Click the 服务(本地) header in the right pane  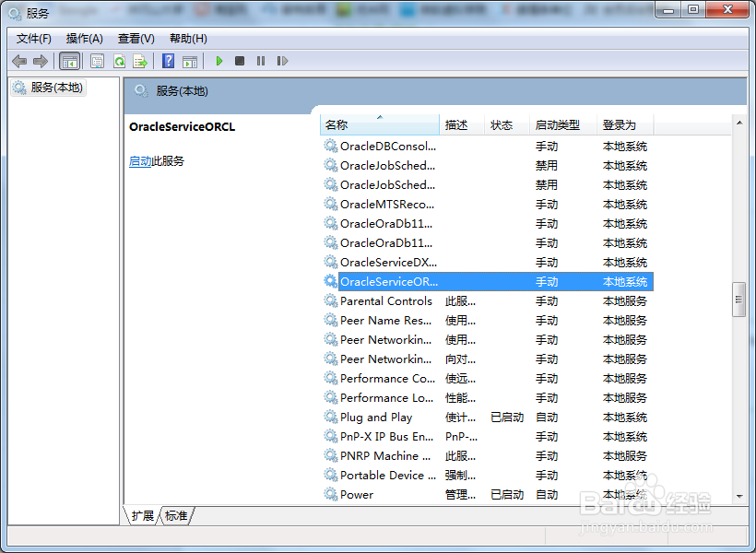tap(182, 91)
